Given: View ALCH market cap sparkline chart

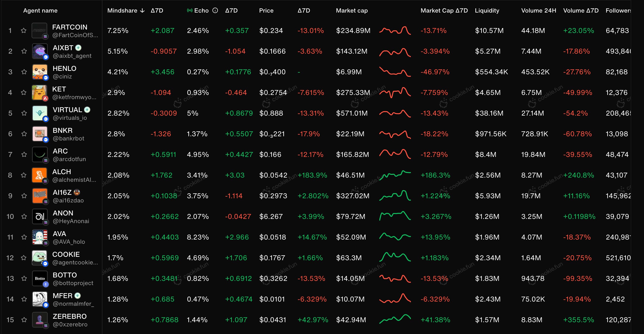Looking at the screenshot, I should (x=395, y=175).
